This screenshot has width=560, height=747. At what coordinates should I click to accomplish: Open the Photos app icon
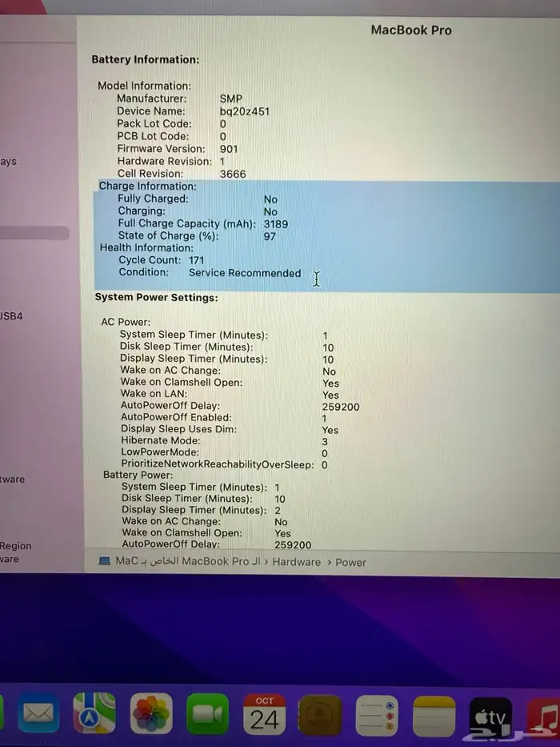pos(151,713)
